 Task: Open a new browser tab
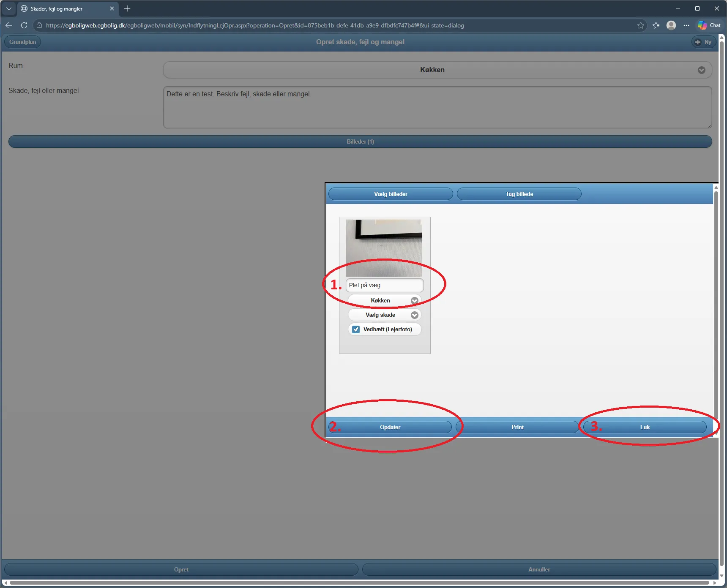pos(127,8)
